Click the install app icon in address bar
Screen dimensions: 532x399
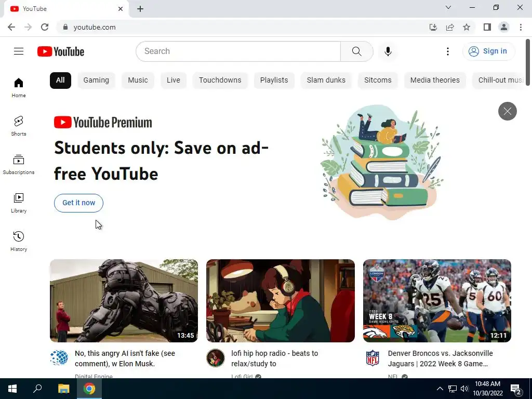point(433,27)
